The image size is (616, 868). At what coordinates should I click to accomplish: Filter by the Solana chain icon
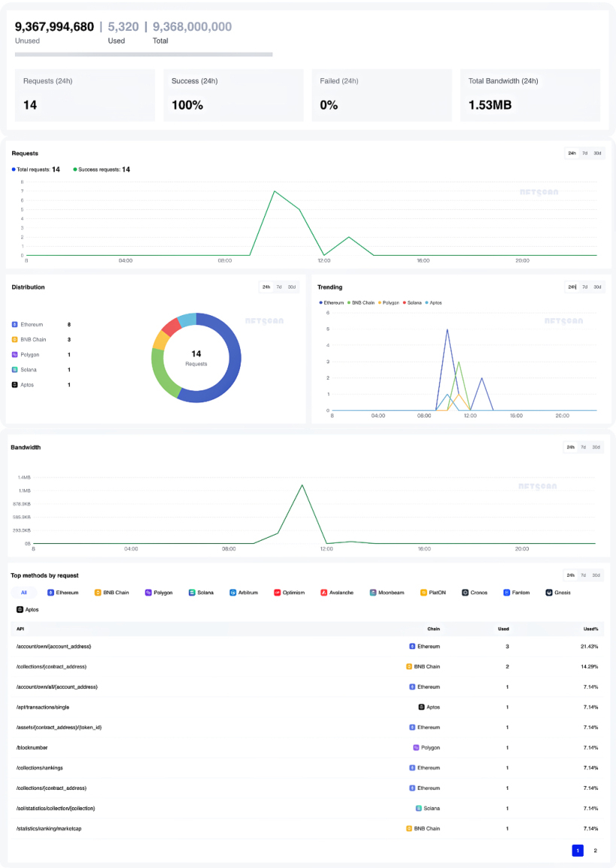click(192, 592)
